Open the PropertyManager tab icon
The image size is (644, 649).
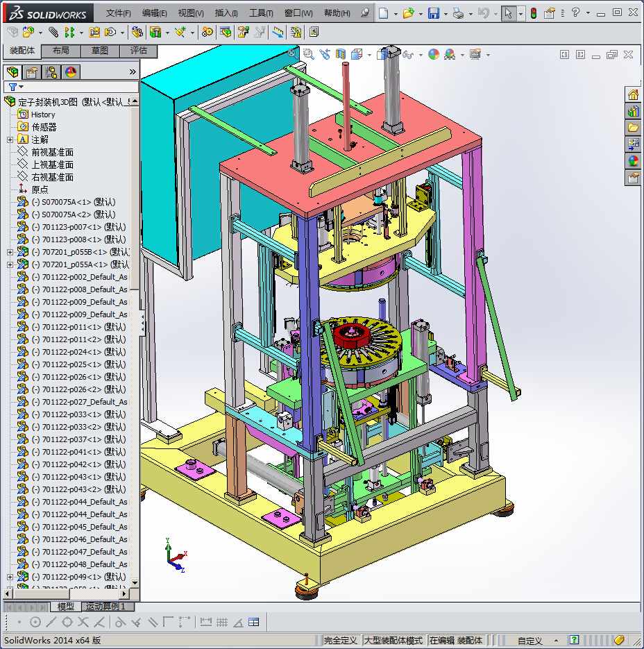coord(32,72)
